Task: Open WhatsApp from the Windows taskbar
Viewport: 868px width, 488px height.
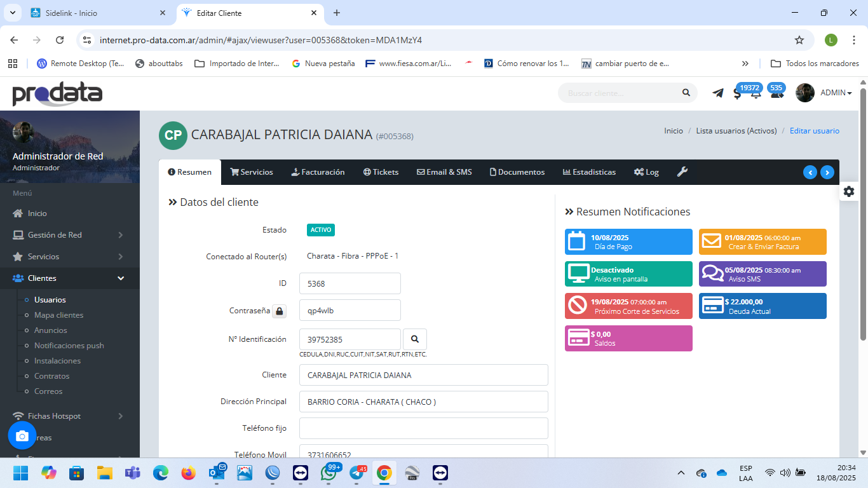Action: coord(329,473)
